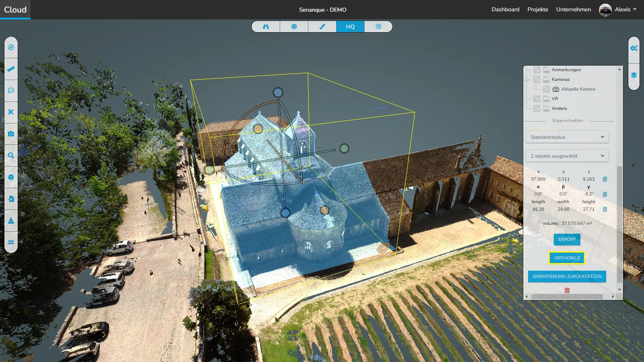This screenshot has height=362, width=644.
Task: Click the green right gizmo handle
Action: 344,148
